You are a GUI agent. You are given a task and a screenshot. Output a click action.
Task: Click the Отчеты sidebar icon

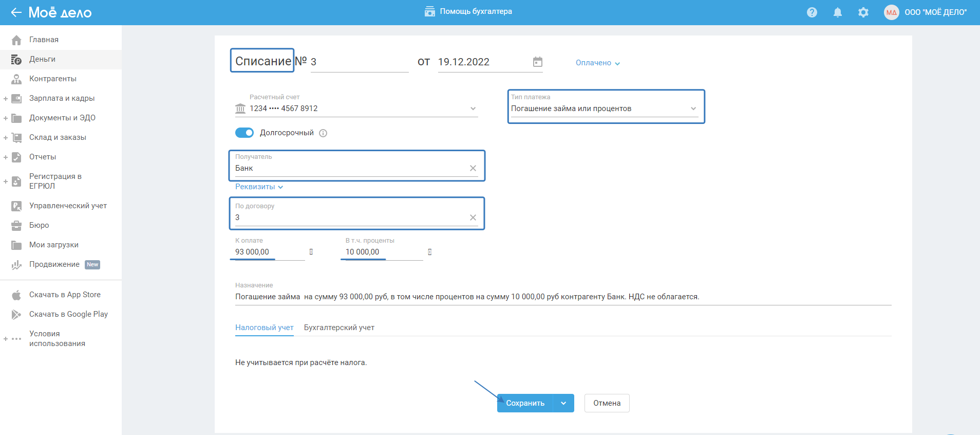(16, 157)
